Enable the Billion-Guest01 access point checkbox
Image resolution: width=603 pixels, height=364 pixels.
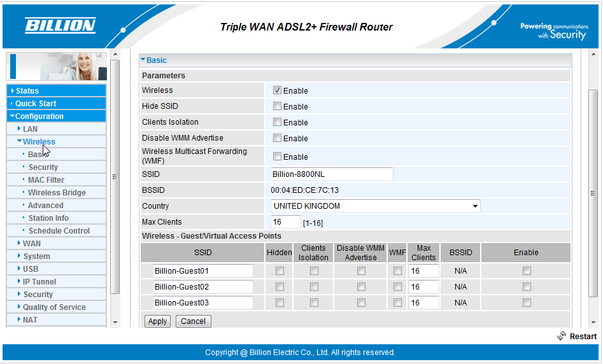click(x=526, y=271)
